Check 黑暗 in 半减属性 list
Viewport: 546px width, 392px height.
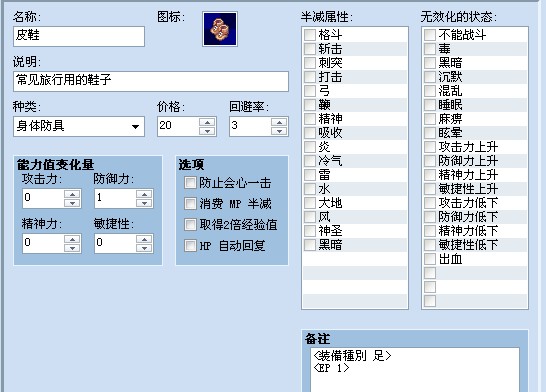pos(310,245)
